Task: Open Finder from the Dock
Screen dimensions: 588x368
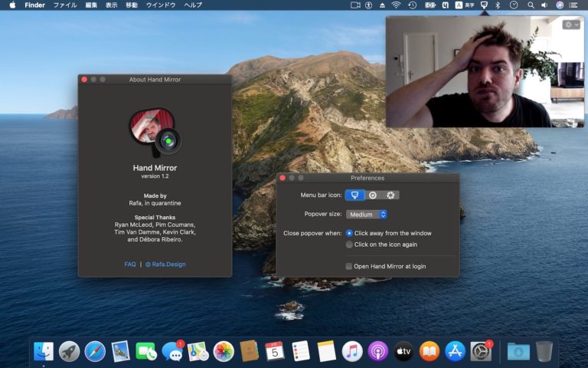Action: point(44,351)
